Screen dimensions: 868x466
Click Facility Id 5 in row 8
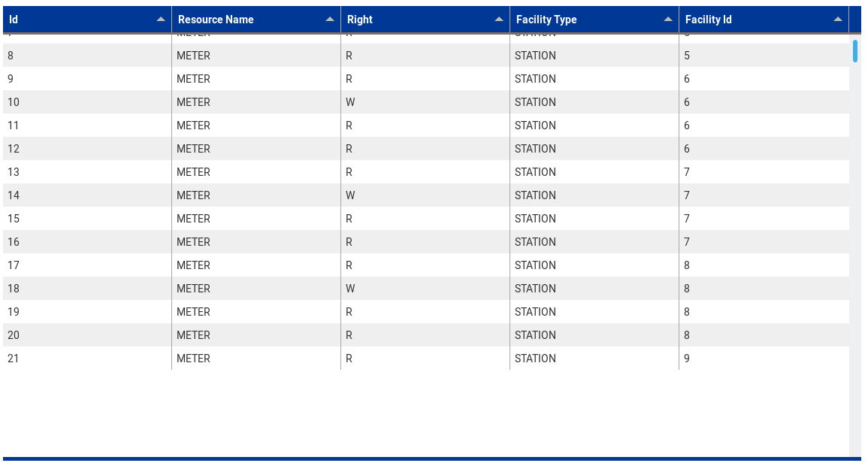[687, 56]
